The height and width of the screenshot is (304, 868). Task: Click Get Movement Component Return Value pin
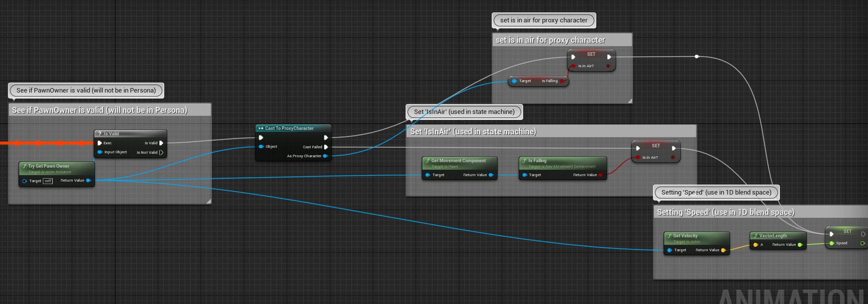(491, 175)
